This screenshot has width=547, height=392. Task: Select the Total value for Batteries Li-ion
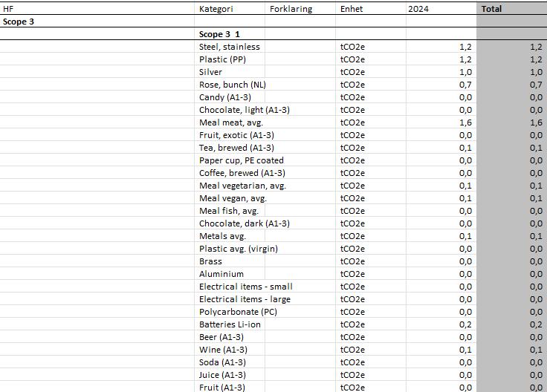[x=536, y=324]
